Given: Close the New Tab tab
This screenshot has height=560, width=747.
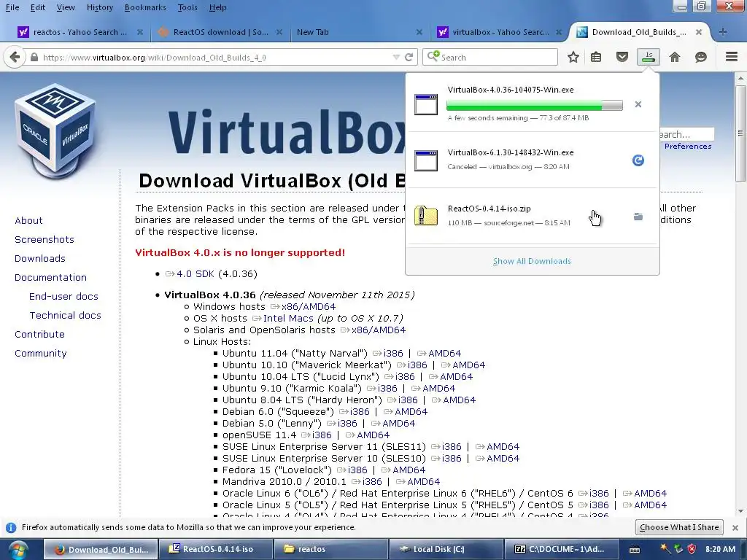Looking at the screenshot, I should [x=419, y=32].
